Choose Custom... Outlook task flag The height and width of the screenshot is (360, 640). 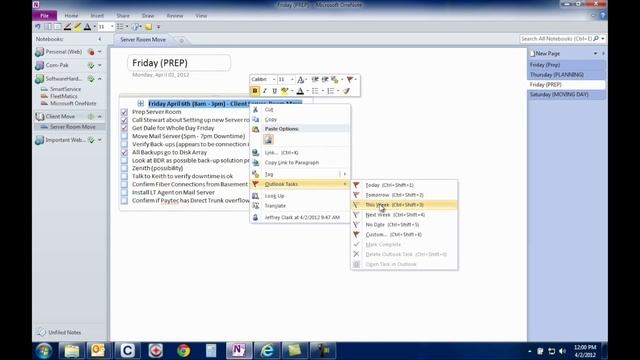(404, 234)
